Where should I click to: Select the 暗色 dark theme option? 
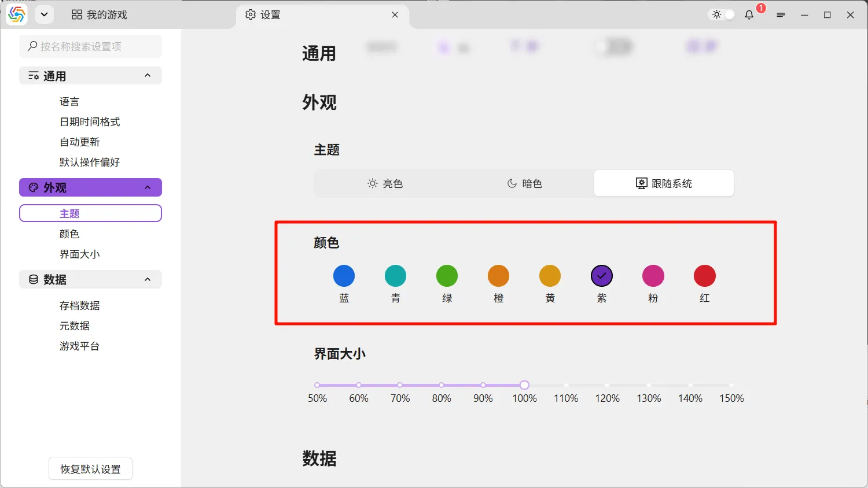524,183
